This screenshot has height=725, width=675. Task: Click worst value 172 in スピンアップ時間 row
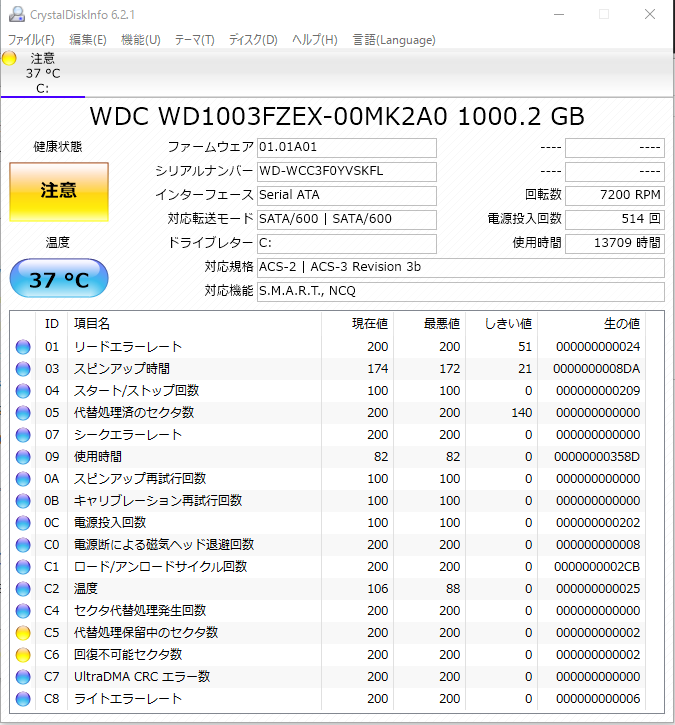[449, 369]
